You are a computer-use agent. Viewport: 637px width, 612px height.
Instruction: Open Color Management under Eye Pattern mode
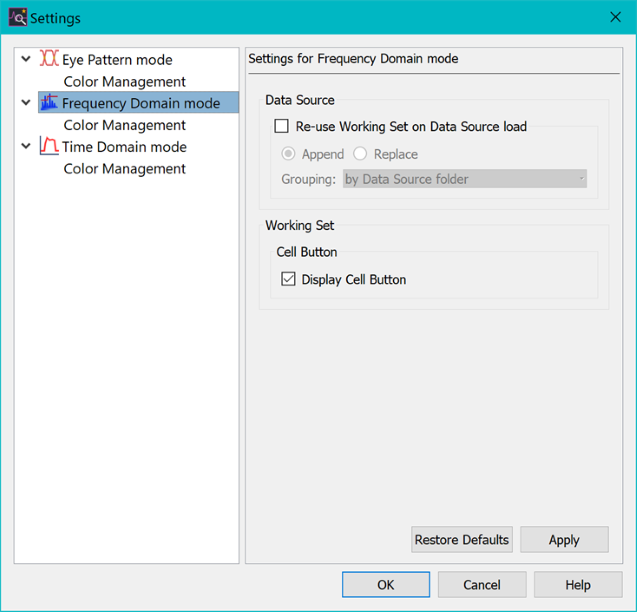click(124, 82)
